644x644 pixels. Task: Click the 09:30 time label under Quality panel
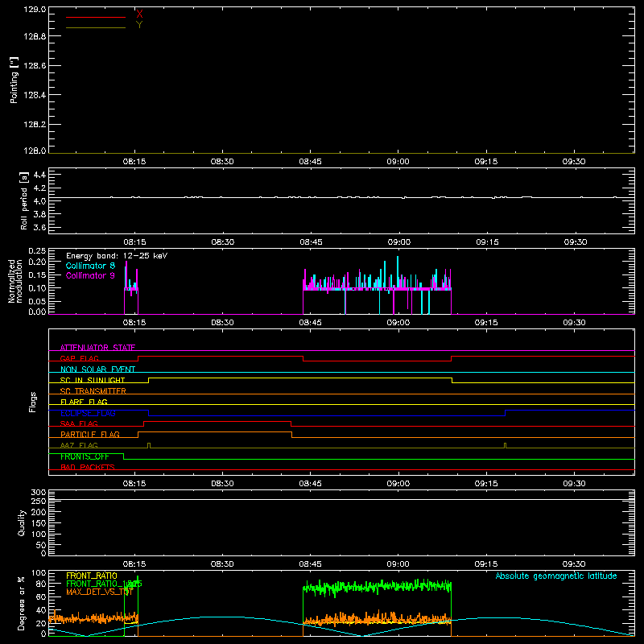[574, 564]
